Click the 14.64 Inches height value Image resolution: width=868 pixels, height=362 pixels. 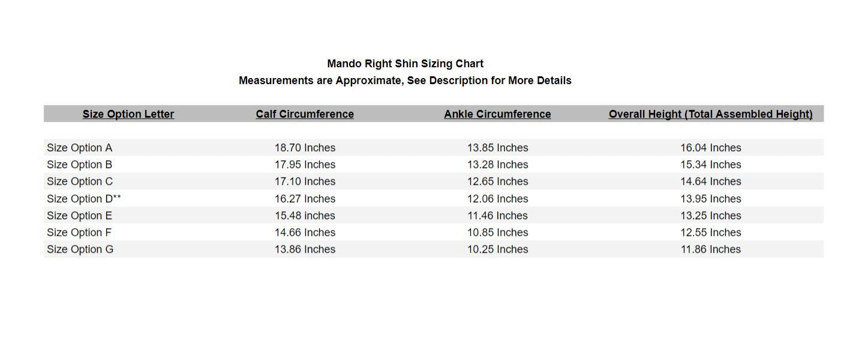click(x=711, y=181)
